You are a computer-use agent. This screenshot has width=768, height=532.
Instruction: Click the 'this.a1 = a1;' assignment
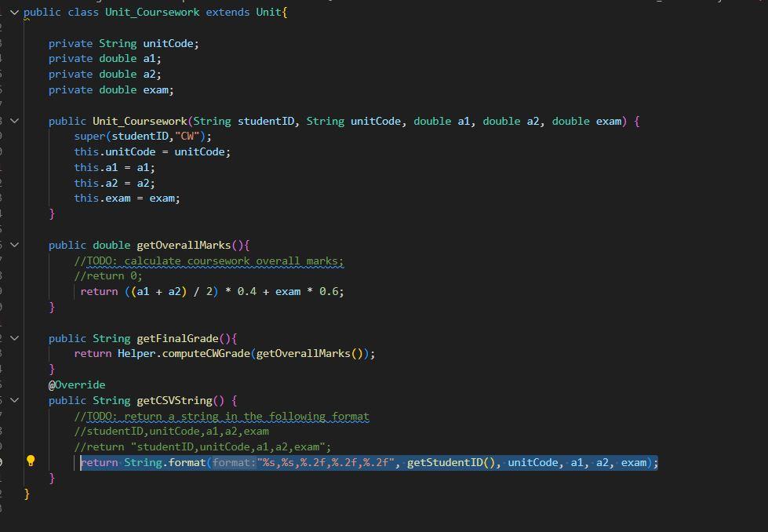(x=115, y=168)
